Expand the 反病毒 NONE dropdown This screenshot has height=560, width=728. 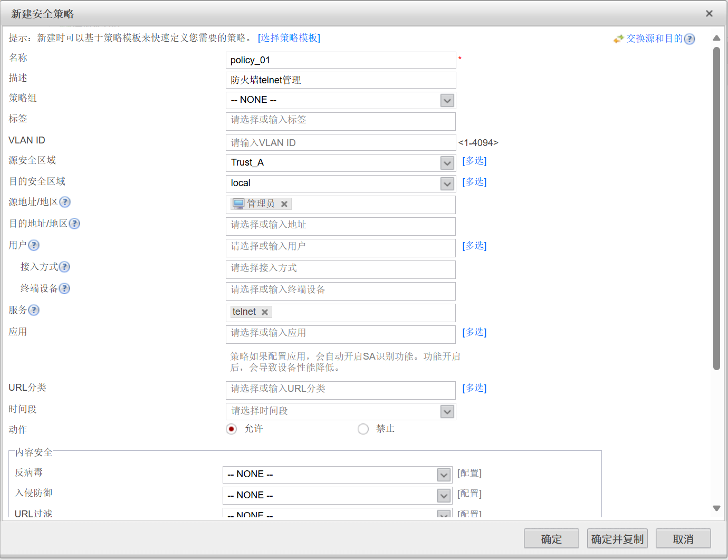[444, 475]
